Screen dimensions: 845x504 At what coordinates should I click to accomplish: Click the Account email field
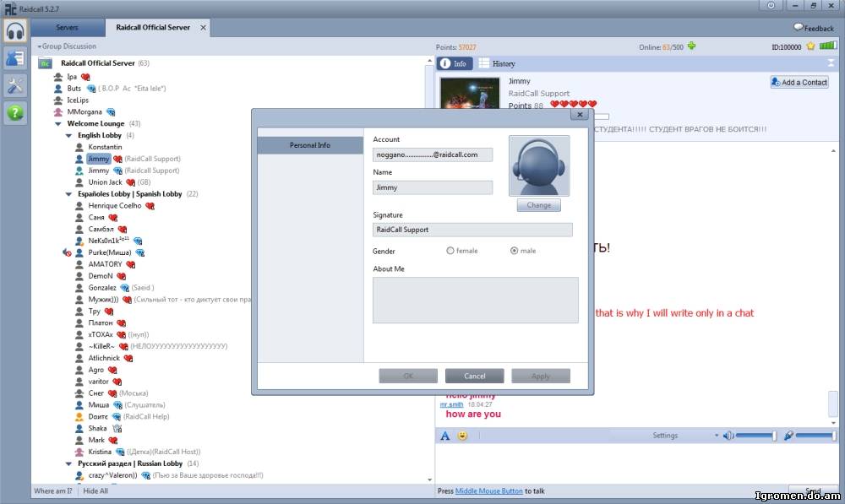(x=432, y=154)
